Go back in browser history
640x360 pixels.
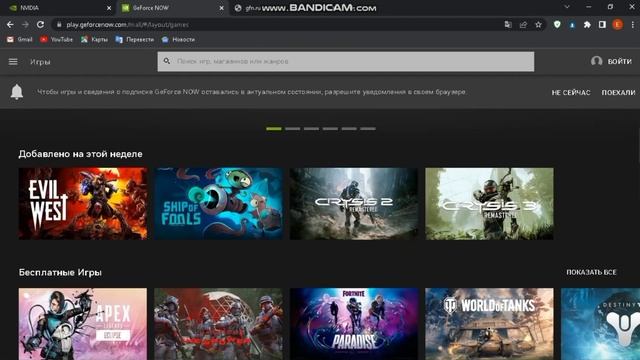click(x=10, y=24)
